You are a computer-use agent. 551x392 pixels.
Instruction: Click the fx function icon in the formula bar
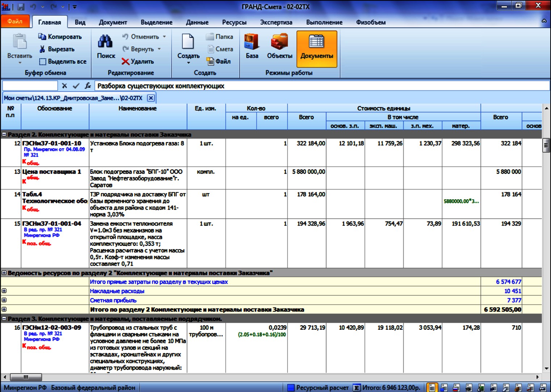tap(88, 86)
